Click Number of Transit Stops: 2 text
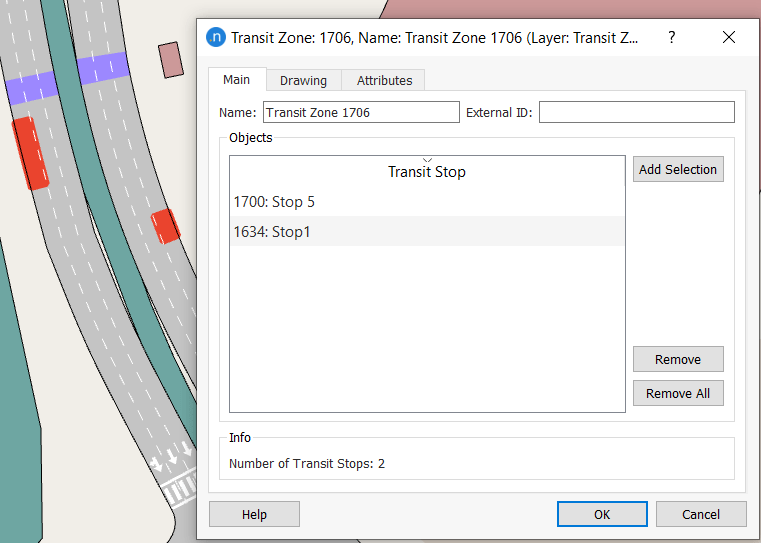 (307, 464)
